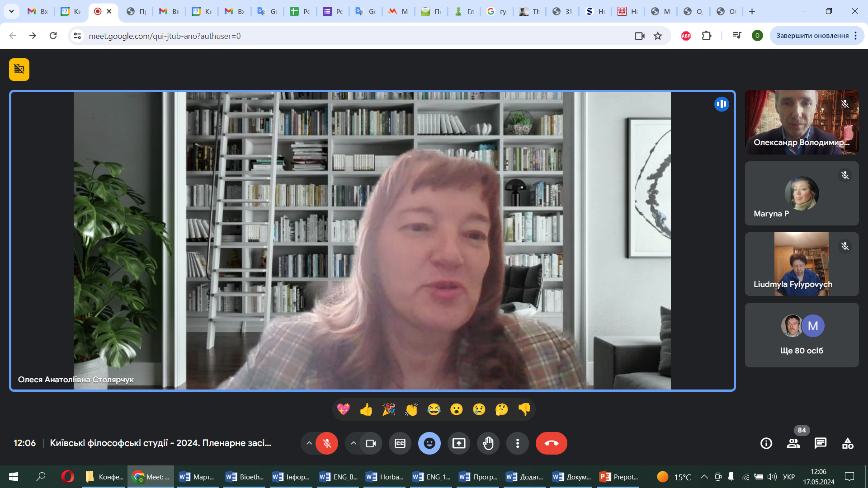Viewport: 868px width, 488px height.
Task: Click the Завершити оновлення button
Action: click(812, 36)
